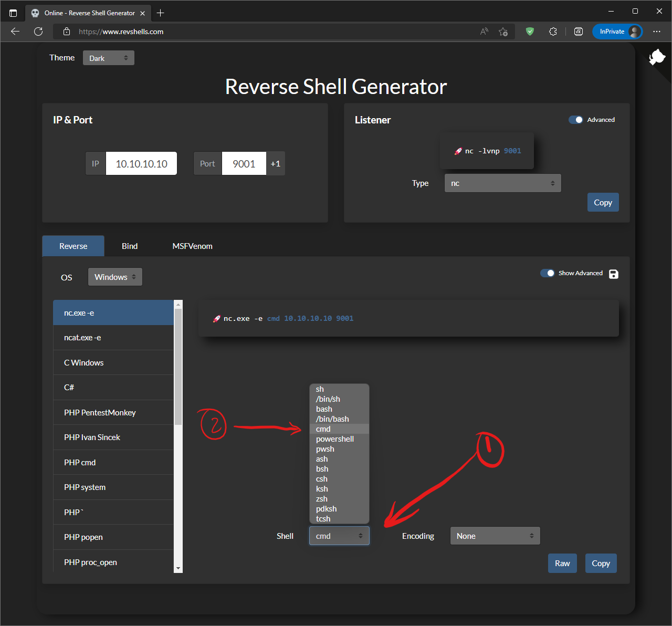Open the OS Windows dropdown
This screenshot has height=626, width=672.
(x=115, y=277)
